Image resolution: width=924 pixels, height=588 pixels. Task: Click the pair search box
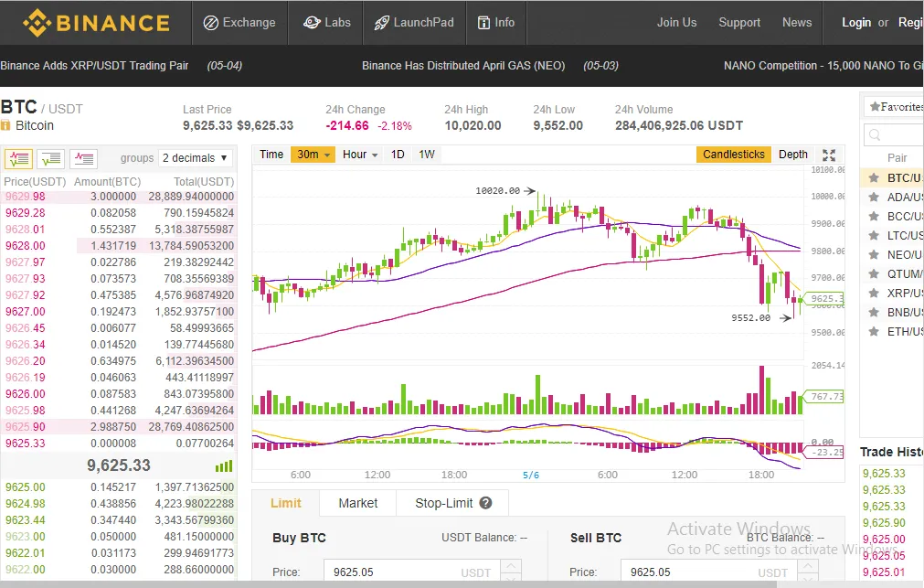(x=894, y=135)
